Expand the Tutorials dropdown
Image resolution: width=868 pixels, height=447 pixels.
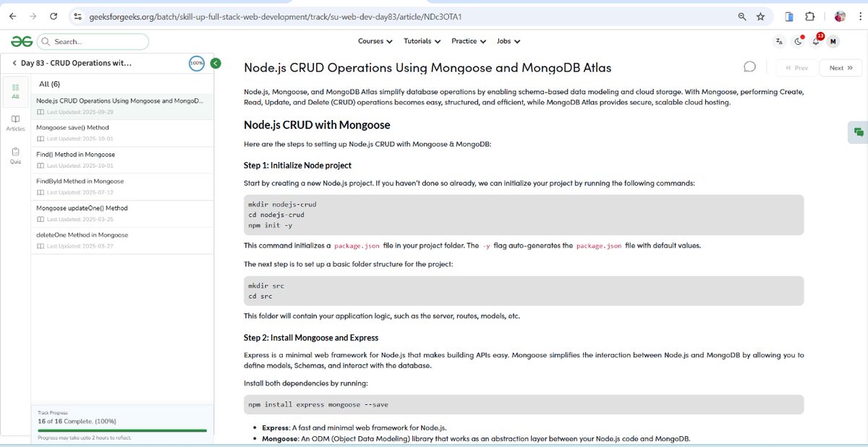pos(422,41)
